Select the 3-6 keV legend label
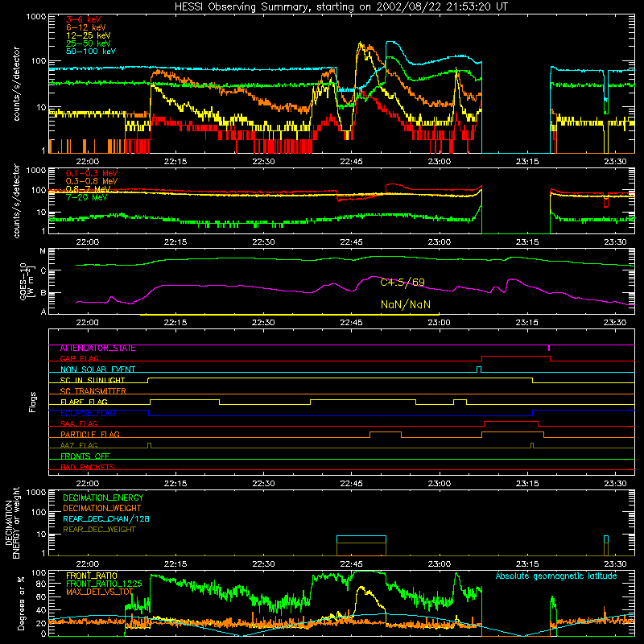 pos(83,19)
